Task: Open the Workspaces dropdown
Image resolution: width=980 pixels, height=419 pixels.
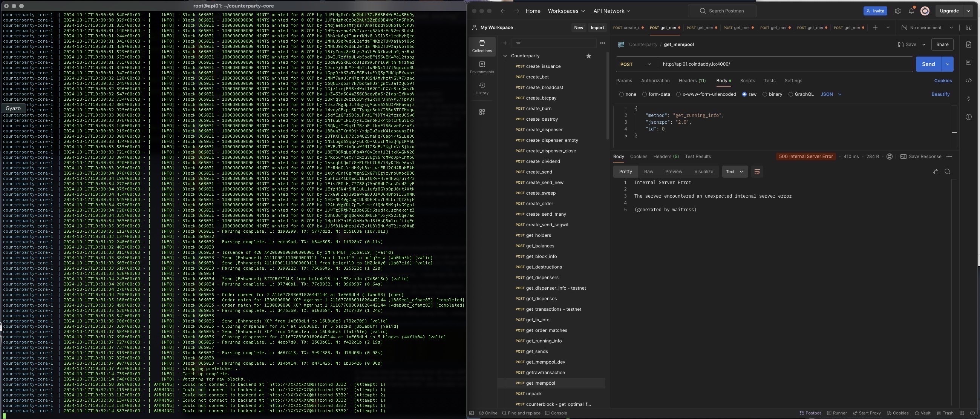Action: coord(566,11)
